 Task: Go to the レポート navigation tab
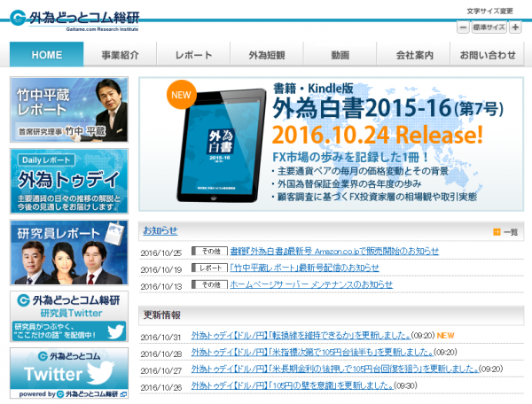(193, 55)
